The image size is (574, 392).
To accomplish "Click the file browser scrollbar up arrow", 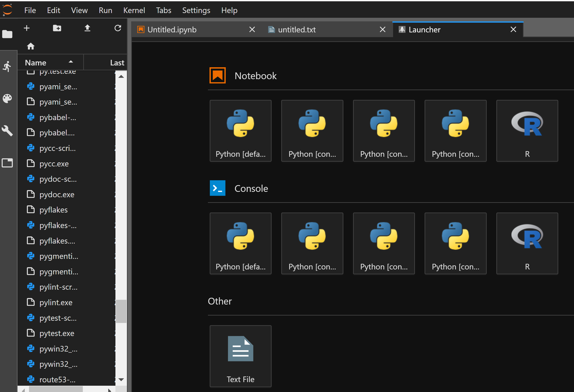I will pos(121,76).
